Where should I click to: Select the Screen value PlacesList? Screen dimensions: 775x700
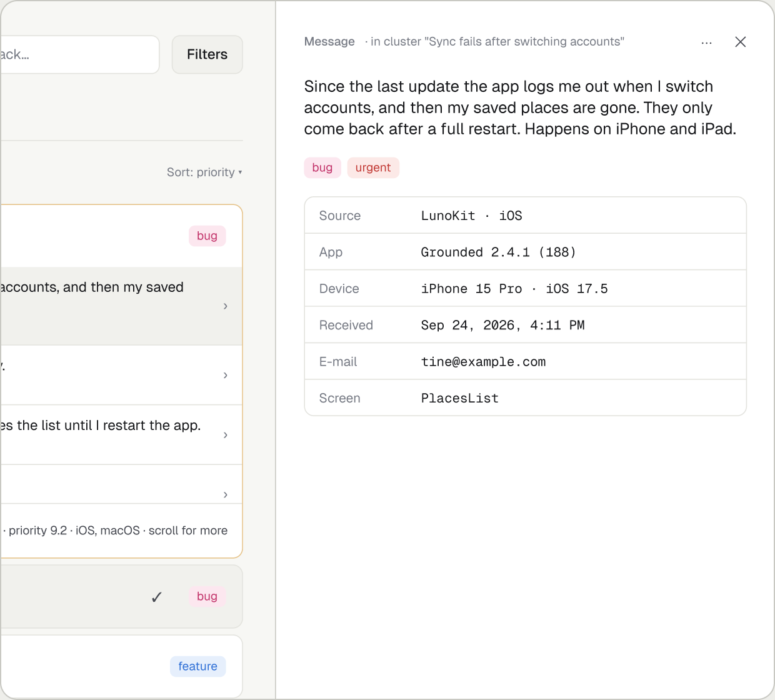[x=459, y=398]
